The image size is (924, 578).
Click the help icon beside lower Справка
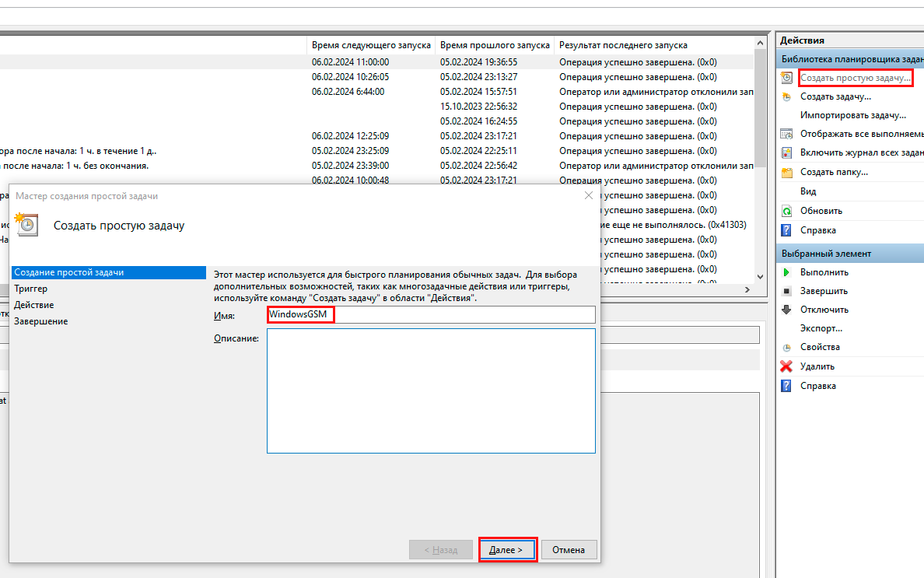[786, 386]
